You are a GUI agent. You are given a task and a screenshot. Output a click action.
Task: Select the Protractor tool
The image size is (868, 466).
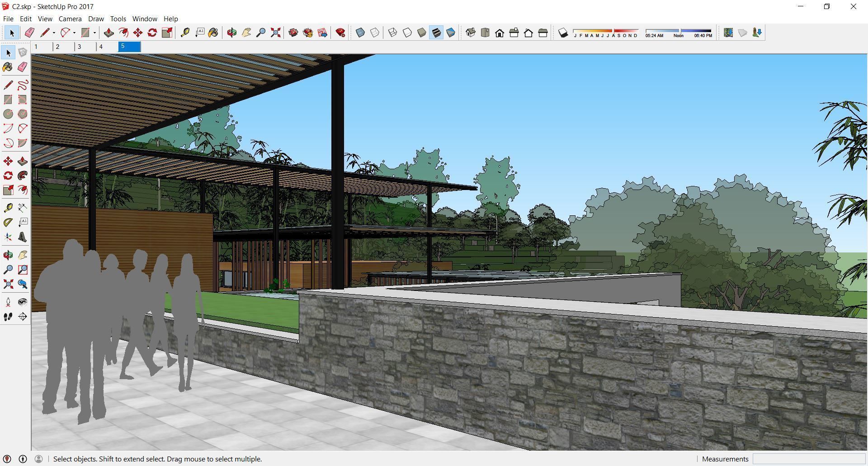point(8,222)
